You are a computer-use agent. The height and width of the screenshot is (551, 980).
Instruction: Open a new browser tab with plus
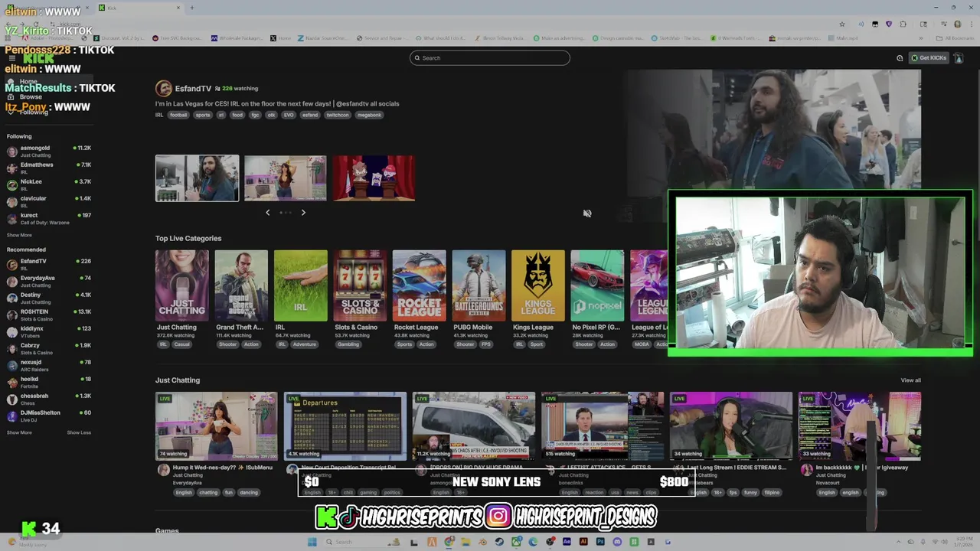pyautogui.click(x=191, y=8)
